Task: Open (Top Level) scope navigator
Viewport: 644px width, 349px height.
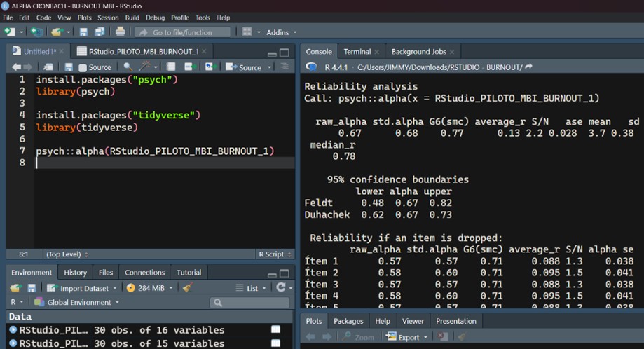Action: [67, 254]
